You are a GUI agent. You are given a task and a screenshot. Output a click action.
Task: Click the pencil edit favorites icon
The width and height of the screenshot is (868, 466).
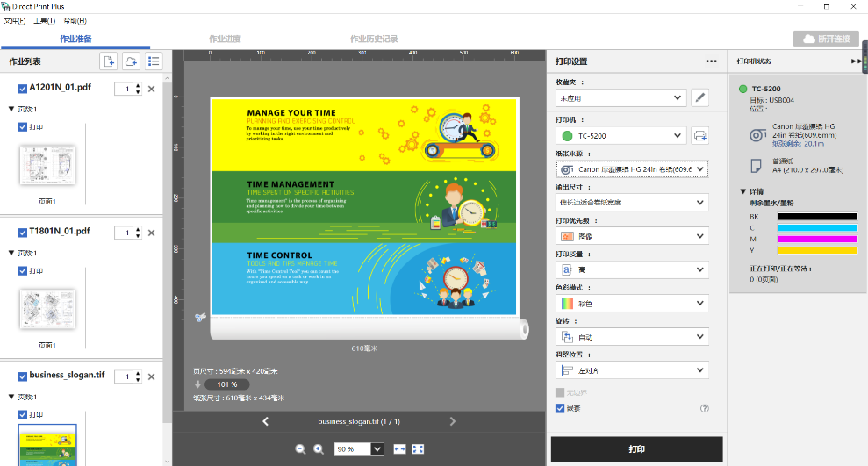(699, 97)
